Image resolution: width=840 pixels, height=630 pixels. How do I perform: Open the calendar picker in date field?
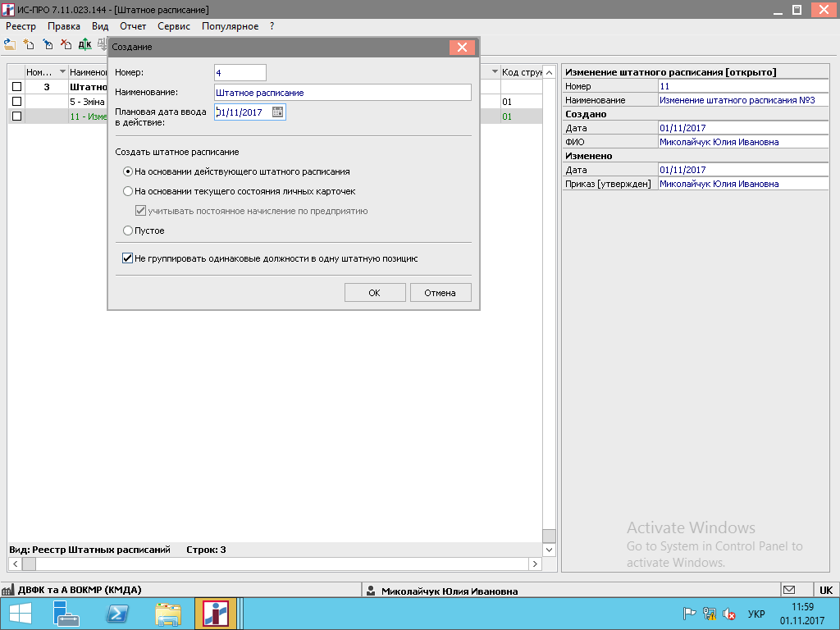click(x=277, y=112)
